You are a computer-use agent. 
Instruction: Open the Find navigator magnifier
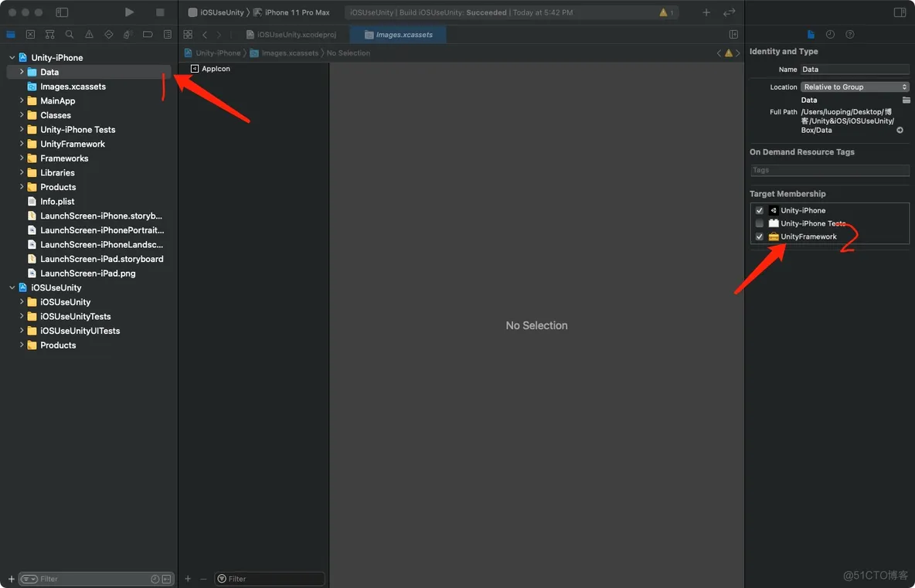[x=70, y=35]
